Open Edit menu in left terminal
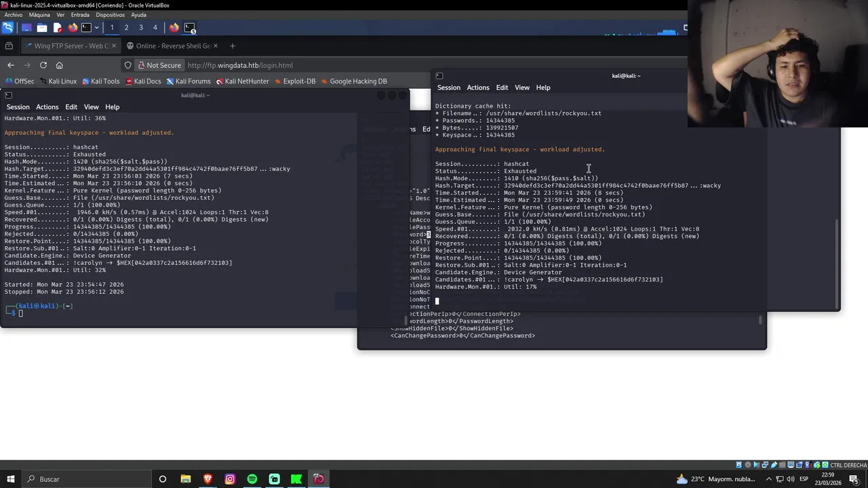Image resolution: width=868 pixels, height=488 pixels. click(x=71, y=107)
